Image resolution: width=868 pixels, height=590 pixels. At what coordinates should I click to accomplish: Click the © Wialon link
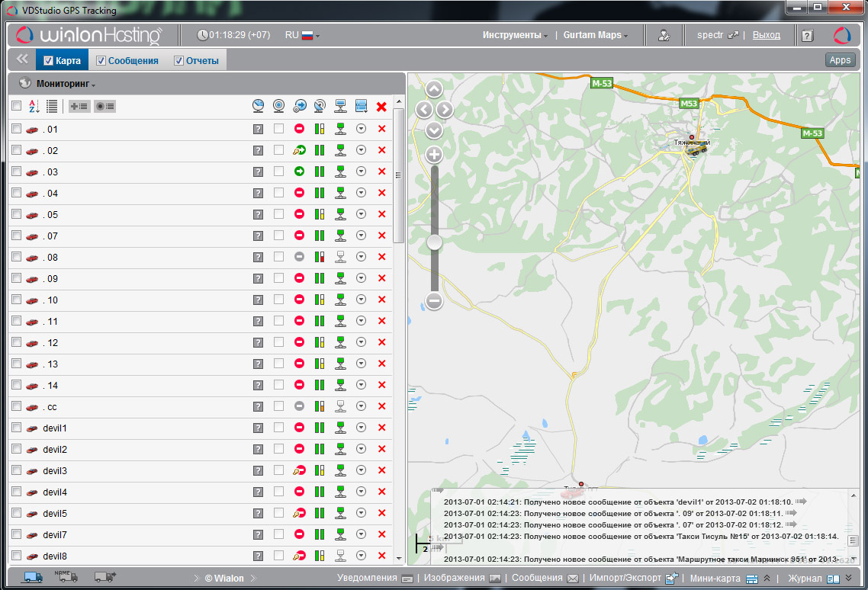(224, 579)
